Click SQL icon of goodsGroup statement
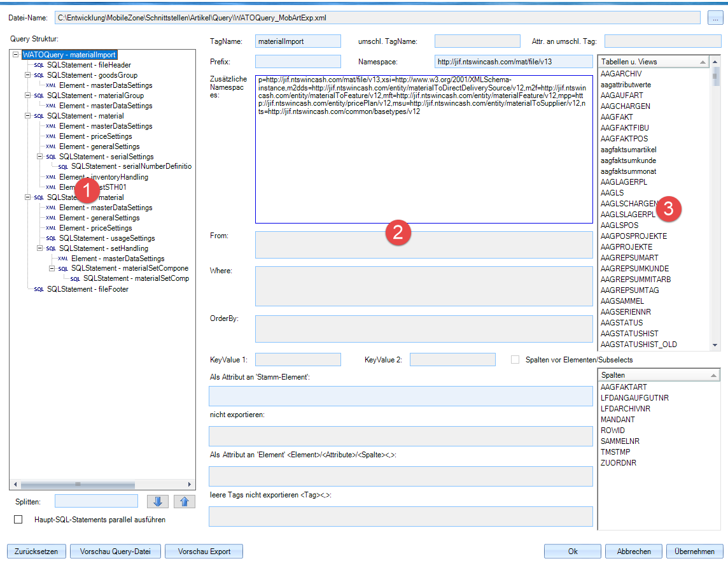The image size is (728, 563). [39, 75]
